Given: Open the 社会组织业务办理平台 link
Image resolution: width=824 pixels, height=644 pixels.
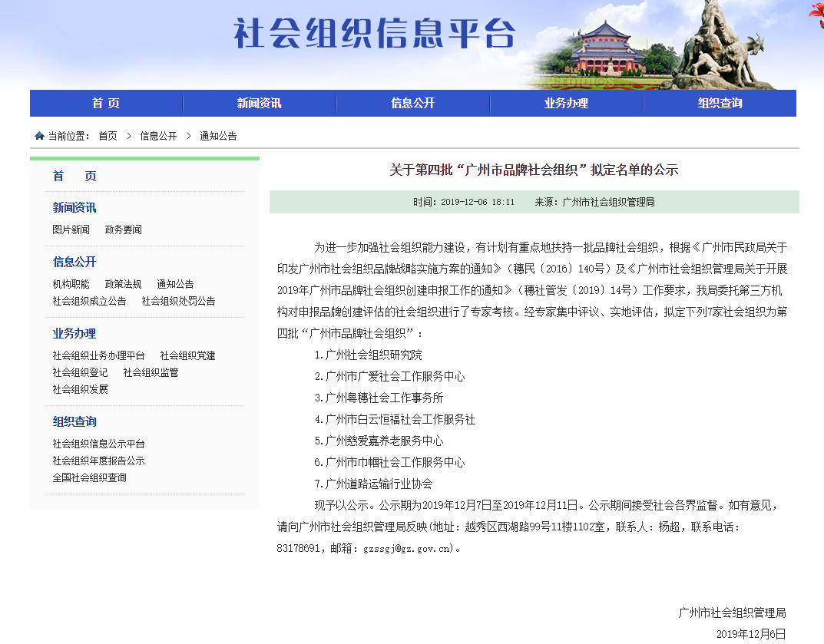Looking at the screenshot, I should click(x=99, y=355).
